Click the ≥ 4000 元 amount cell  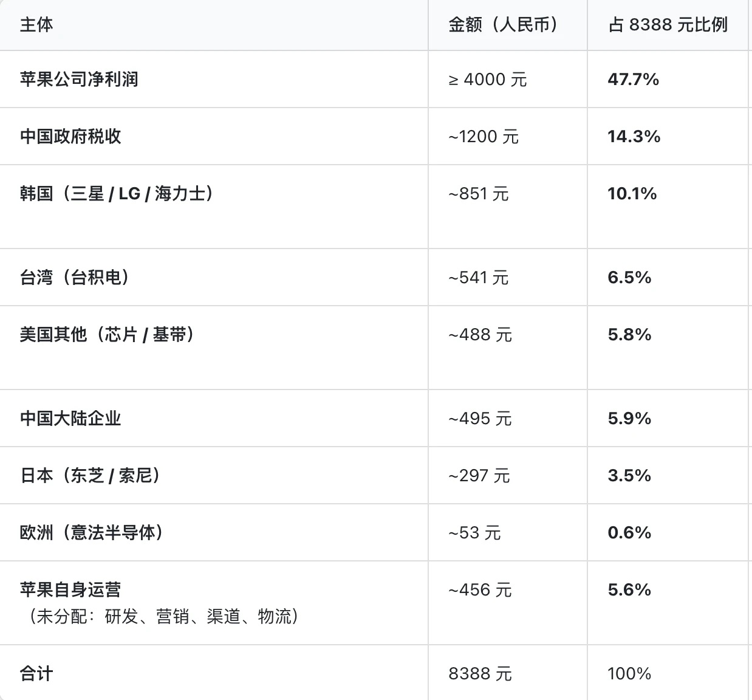point(488,80)
